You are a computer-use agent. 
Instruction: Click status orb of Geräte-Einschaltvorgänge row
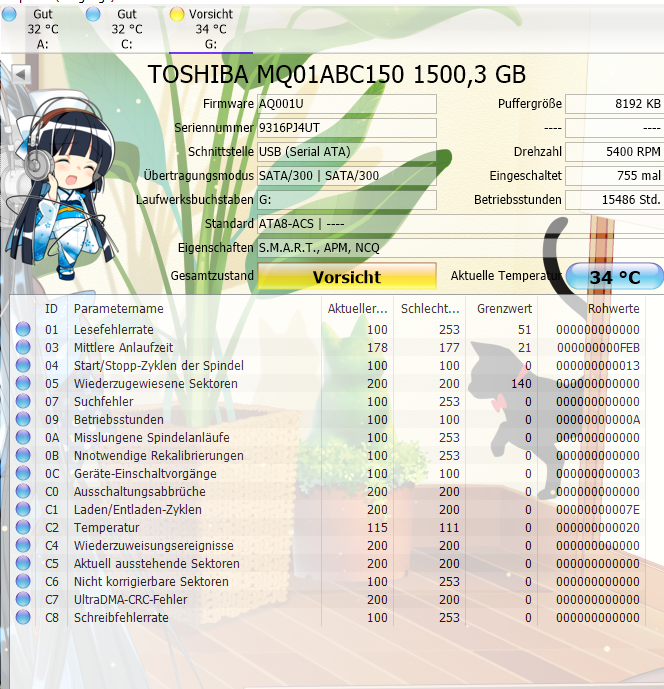click(23, 473)
